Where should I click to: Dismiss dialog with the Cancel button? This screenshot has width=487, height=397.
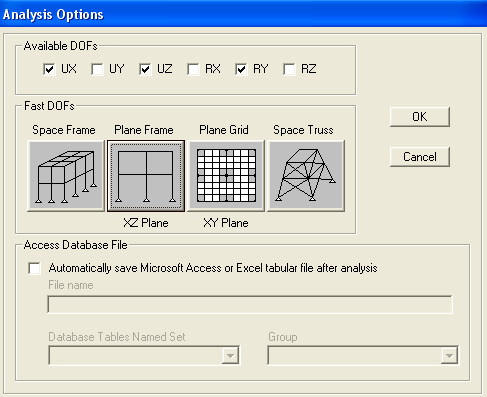420,157
